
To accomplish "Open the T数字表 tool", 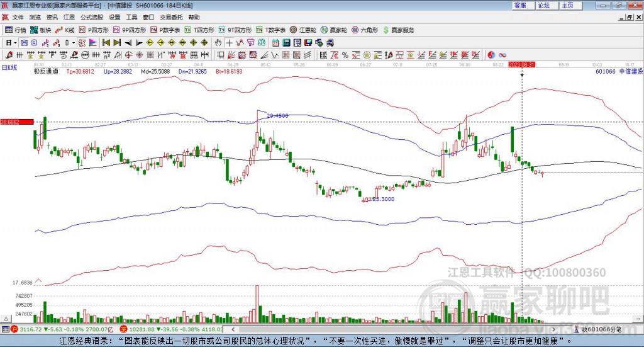I will pos(270,30).
